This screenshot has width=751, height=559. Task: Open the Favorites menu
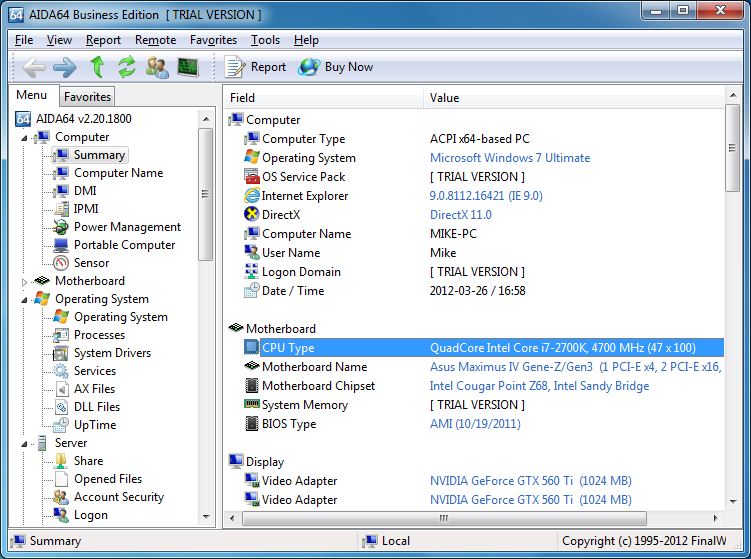coord(213,40)
